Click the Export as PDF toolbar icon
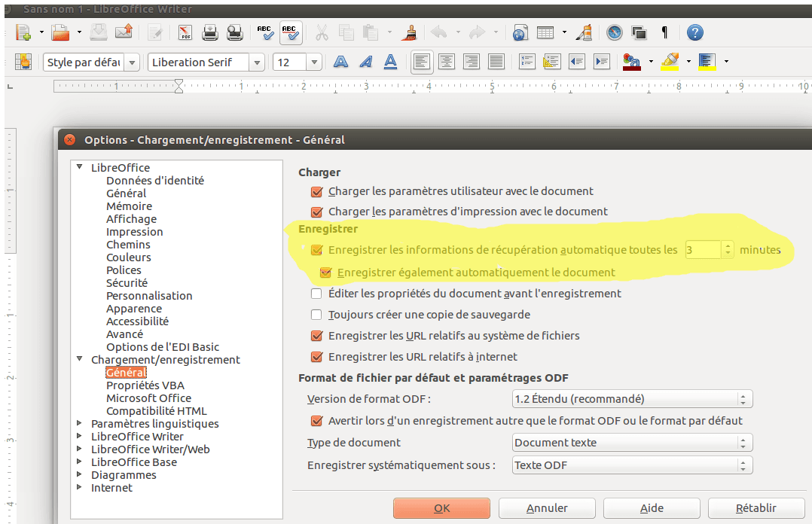 tap(185, 32)
